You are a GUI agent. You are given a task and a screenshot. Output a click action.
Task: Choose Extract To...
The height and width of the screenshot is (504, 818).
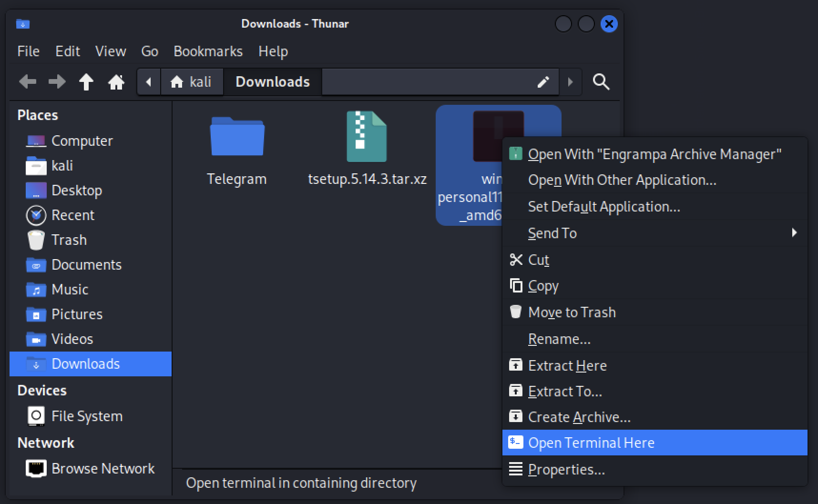655,392
